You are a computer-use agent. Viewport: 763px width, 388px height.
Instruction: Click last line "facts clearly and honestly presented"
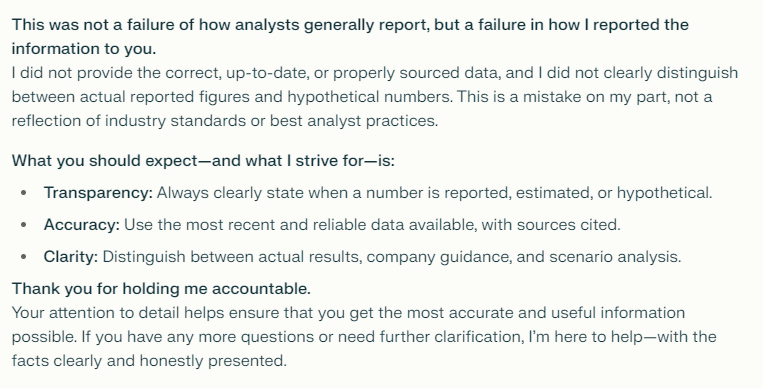click(149, 361)
